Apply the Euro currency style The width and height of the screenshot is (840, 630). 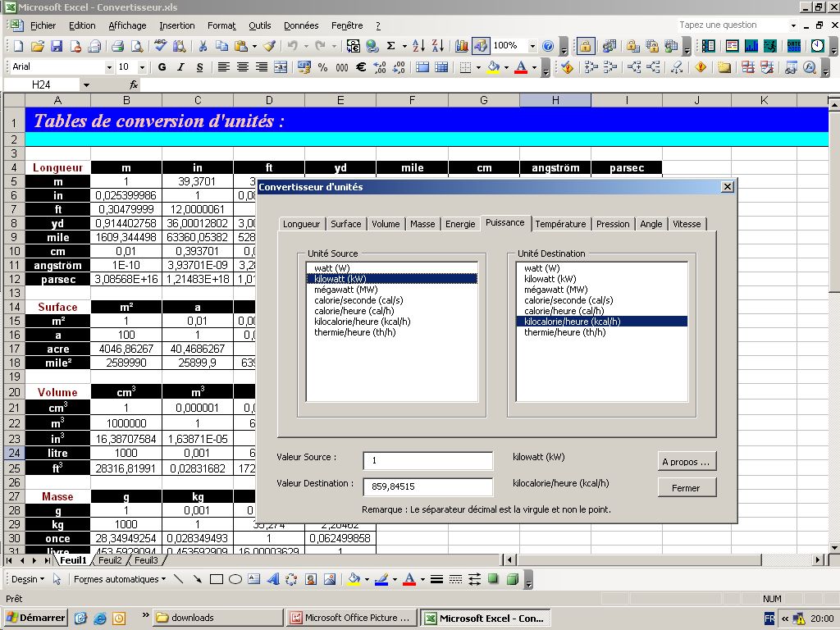[x=361, y=67]
